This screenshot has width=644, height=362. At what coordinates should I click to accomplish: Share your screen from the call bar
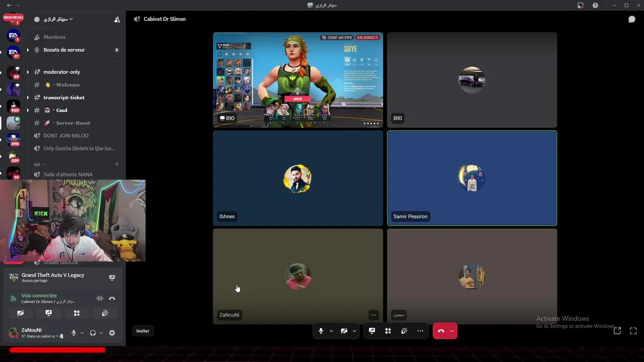[x=372, y=331]
